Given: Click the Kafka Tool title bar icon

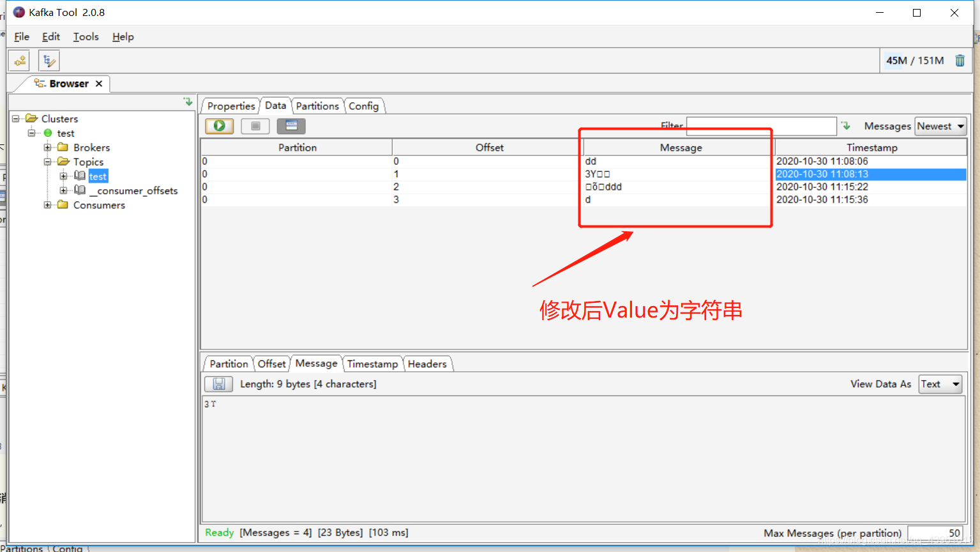Looking at the screenshot, I should point(19,12).
